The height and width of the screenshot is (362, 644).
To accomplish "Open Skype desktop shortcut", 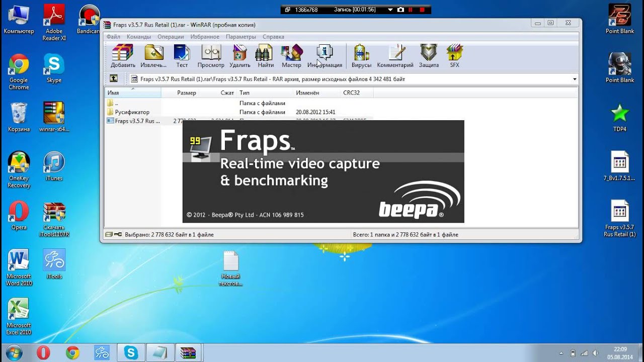I will (x=54, y=69).
